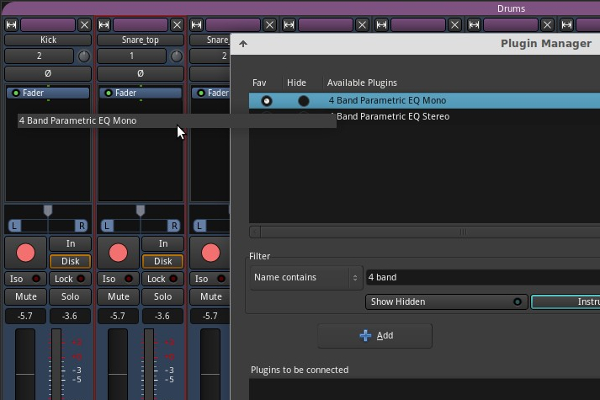Image resolution: width=600 pixels, height=400 pixels.
Task: Click filter text field containing 4 band
Action: point(483,278)
